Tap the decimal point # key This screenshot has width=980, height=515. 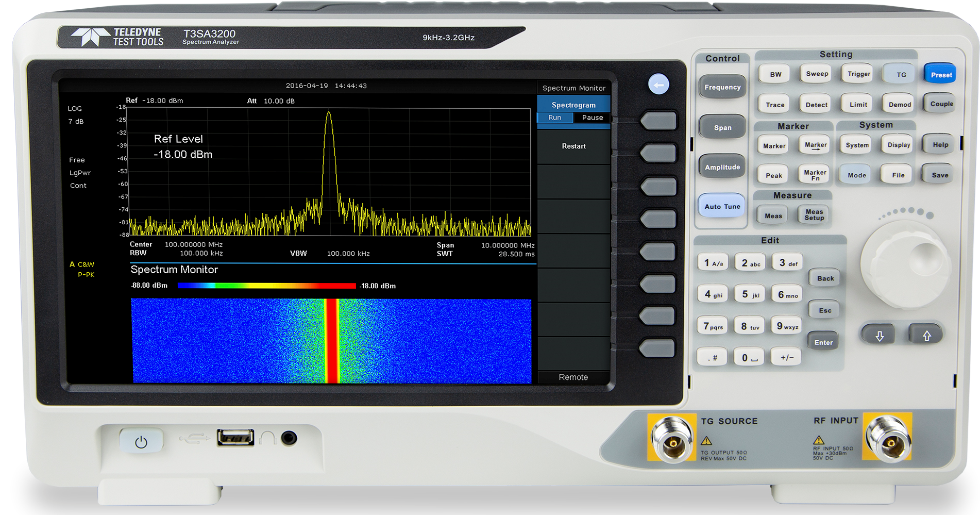pyautogui.click(x=713, y=357)
